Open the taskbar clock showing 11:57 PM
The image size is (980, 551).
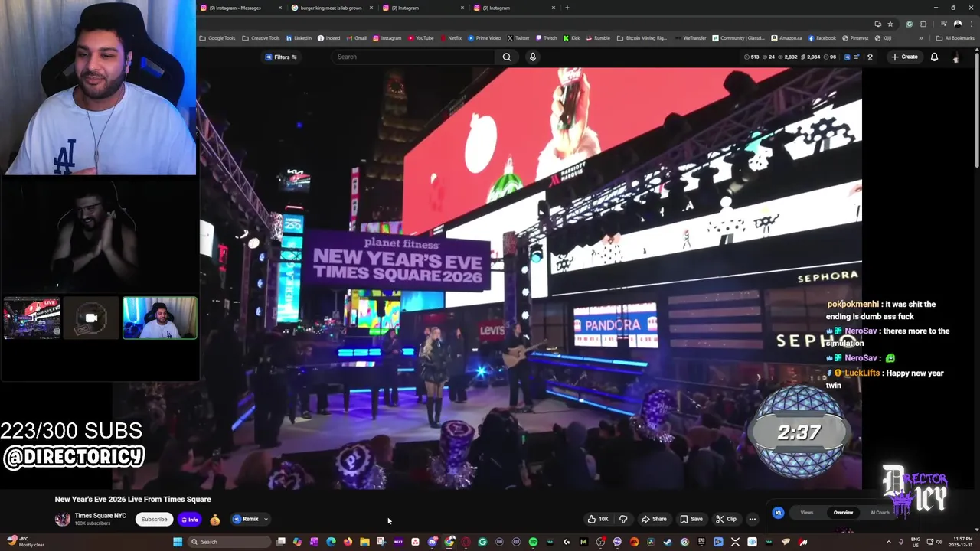[961, 542]
